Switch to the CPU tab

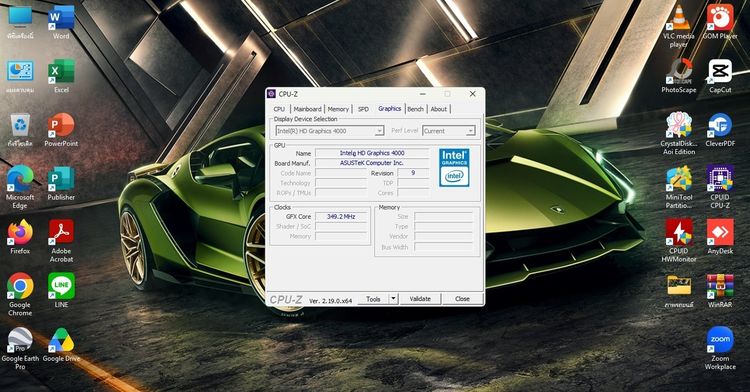(x=279, y=109)
